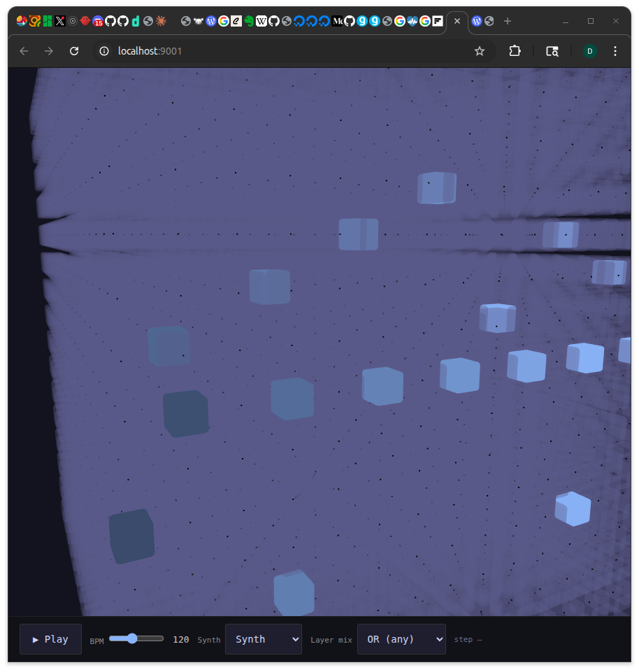Reload the localhost page
This screenshot has height=672, width=639.
pos(74,51)
